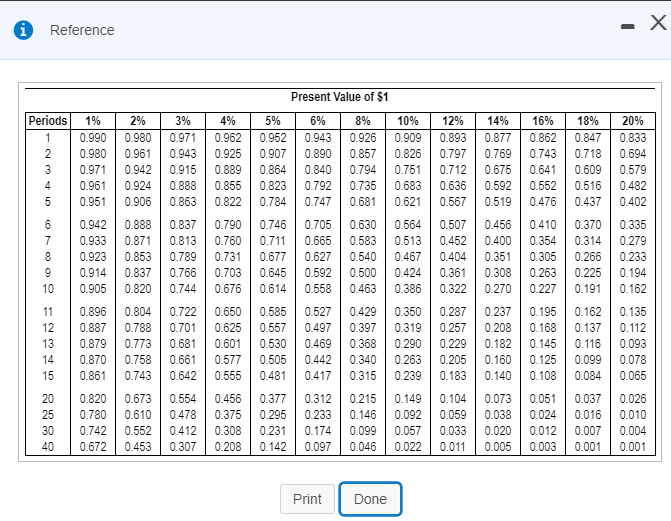This screenshot has height=521, width=671.
Task: Click period 8 value 0.467 under 10%
Action: click(x=408, y=257)
